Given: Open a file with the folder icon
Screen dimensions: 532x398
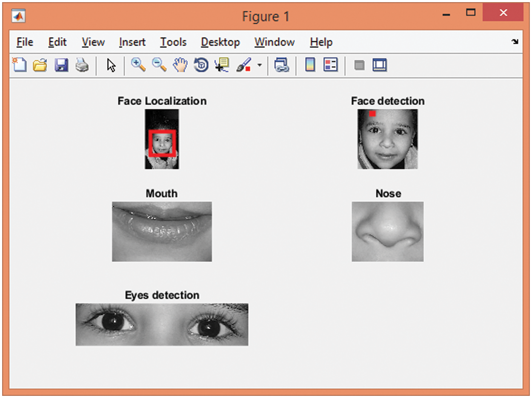Looking at the screenshot, I should coord(40,65).
